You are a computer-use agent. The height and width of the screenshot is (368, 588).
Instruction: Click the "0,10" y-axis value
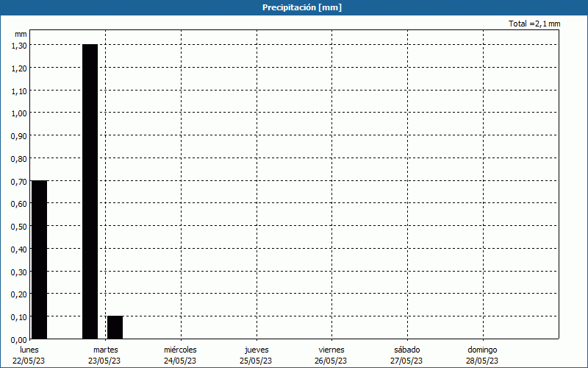[x=19, y=317]
